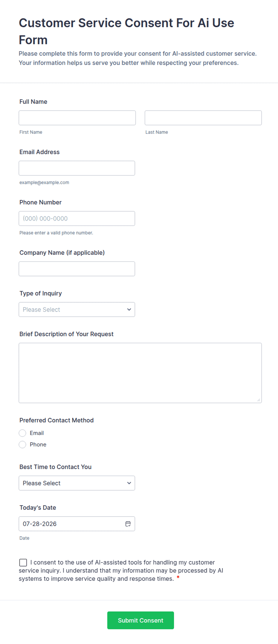This screenshot has width=278, height=644.
Task: Check the AI-assisted tools consent checkbox
Action: (x=23, y=563)
